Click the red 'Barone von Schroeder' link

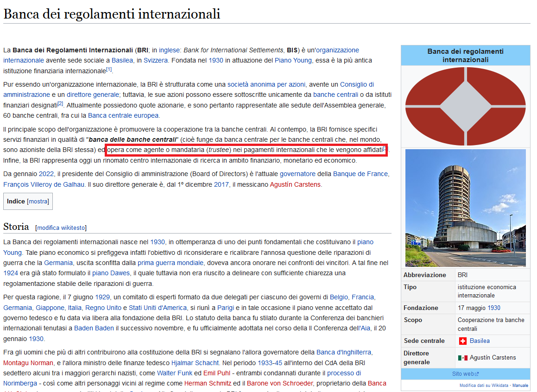click(280, 384)
